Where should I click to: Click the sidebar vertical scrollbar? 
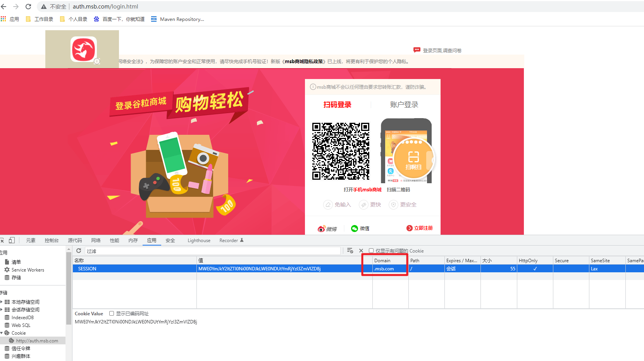point(69,289)
